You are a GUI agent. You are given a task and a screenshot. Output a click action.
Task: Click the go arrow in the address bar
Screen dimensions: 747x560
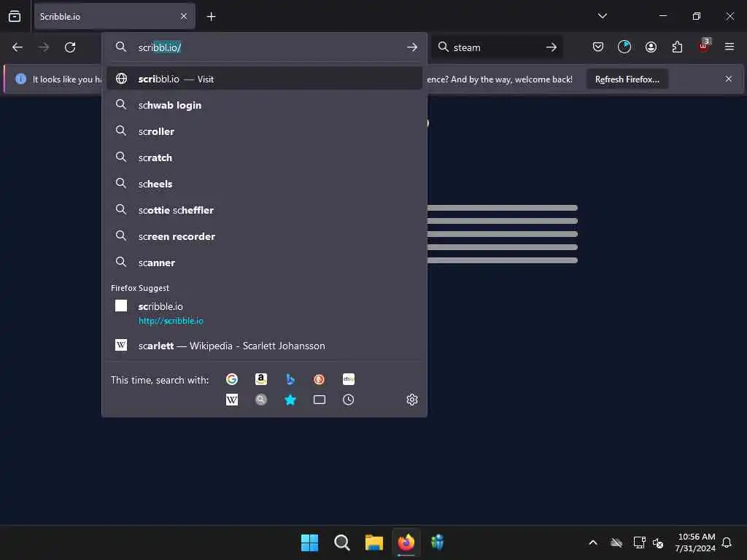coord(412,47)
